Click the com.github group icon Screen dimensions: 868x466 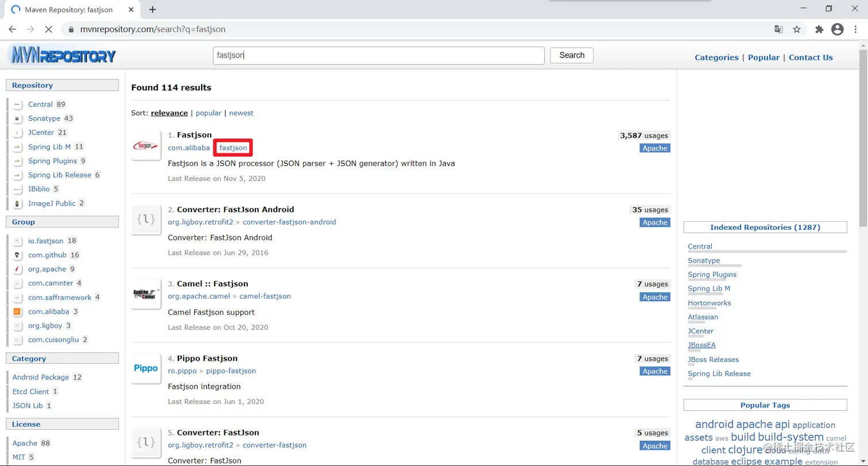pos(18,255)
